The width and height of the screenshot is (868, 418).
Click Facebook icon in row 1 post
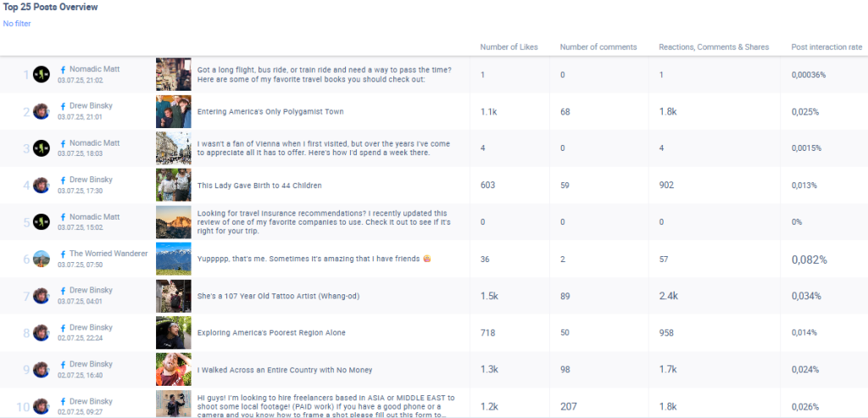pos(64,70)
